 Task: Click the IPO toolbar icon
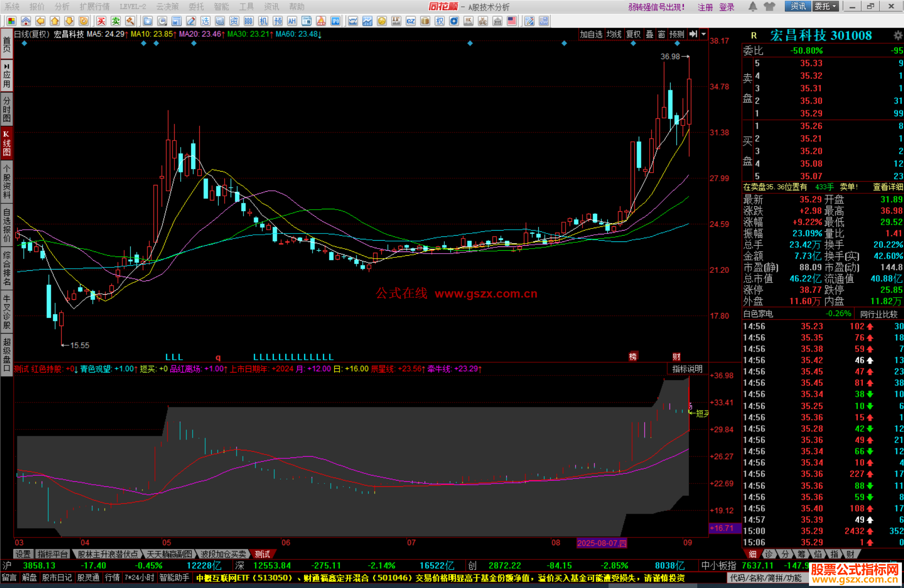click(336, 21)
